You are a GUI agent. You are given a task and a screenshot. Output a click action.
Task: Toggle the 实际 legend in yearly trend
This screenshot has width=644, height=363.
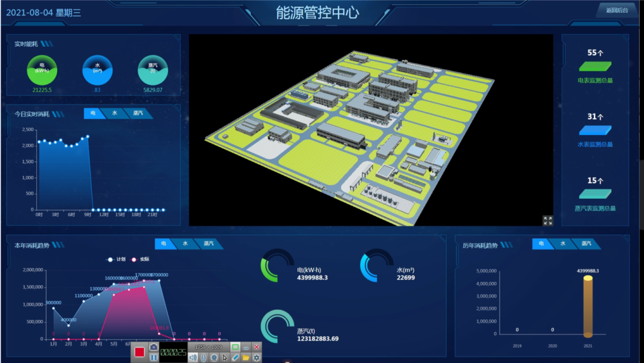(x=140, y=259)
